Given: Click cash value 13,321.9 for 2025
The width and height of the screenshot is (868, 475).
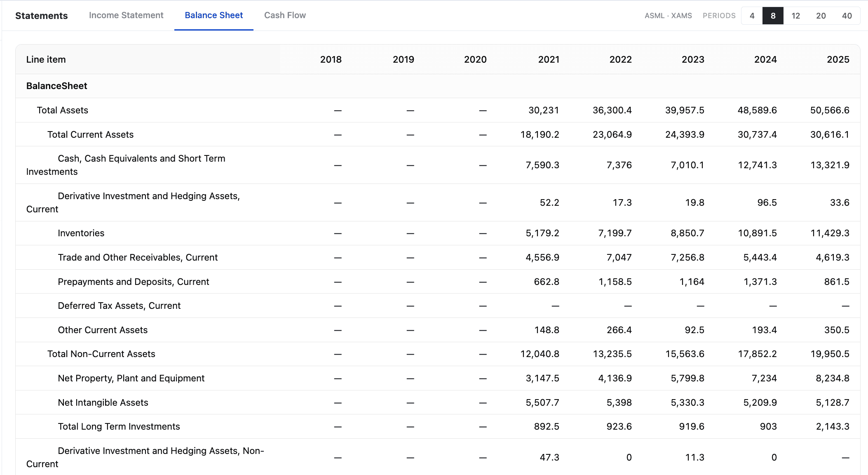Looking at the screenshot, I should point(830,165).
